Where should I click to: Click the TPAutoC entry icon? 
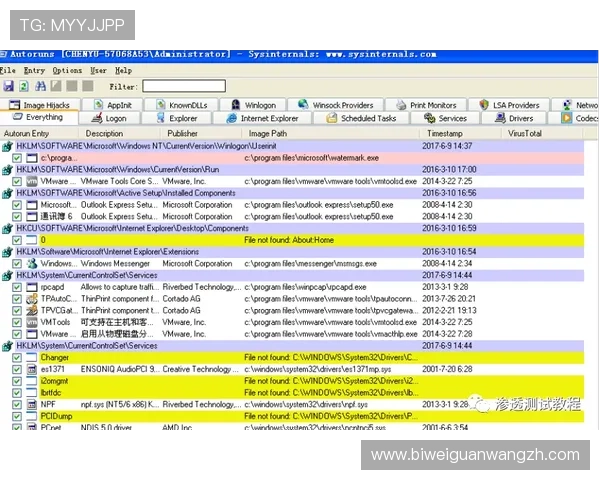click(x=32, y=299)
